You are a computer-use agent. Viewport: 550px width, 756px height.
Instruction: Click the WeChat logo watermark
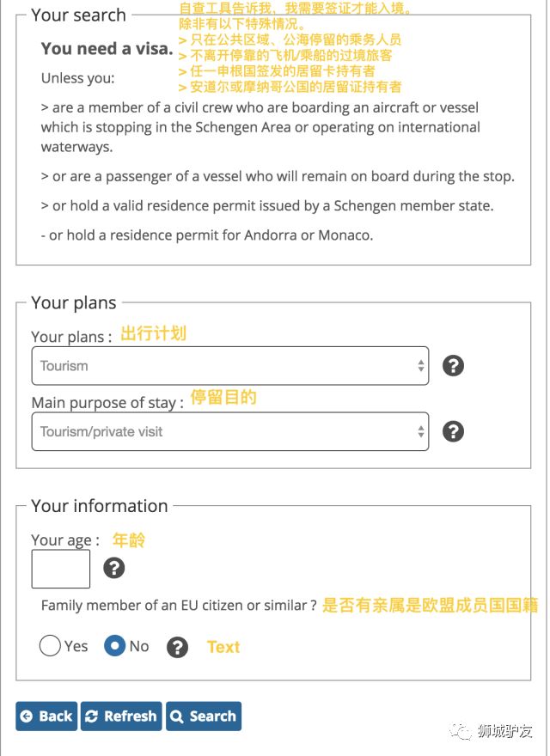point(465,731)
